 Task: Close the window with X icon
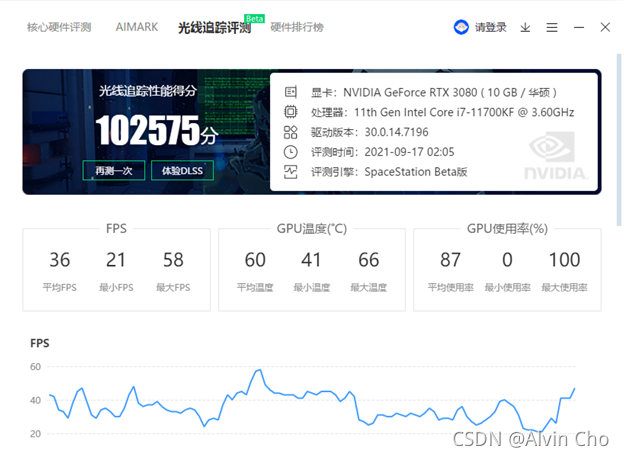[x=605, y=27]
